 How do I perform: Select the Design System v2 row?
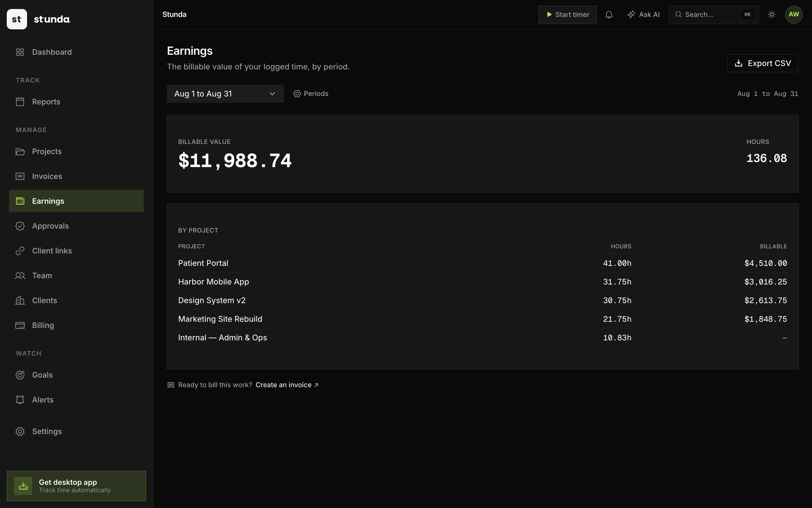(482, 300)
